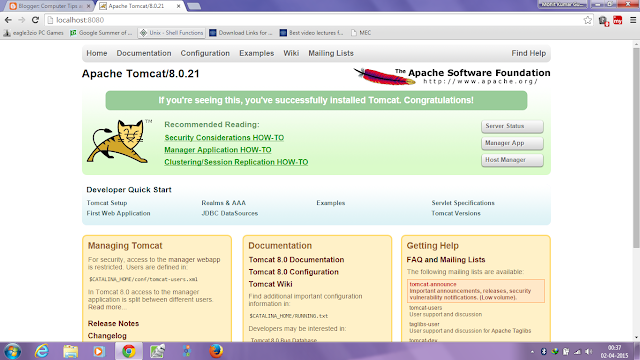Open the JDBC DataSources link

(229, 213)
